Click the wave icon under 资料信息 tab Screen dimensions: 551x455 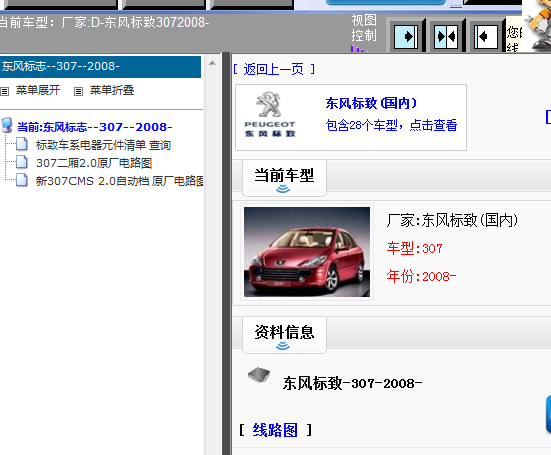[283, 346]
